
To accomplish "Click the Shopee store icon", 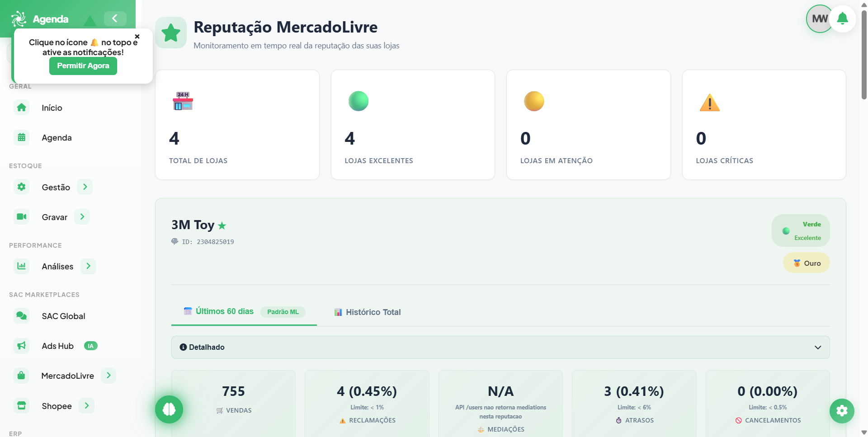I will (21, 406).
